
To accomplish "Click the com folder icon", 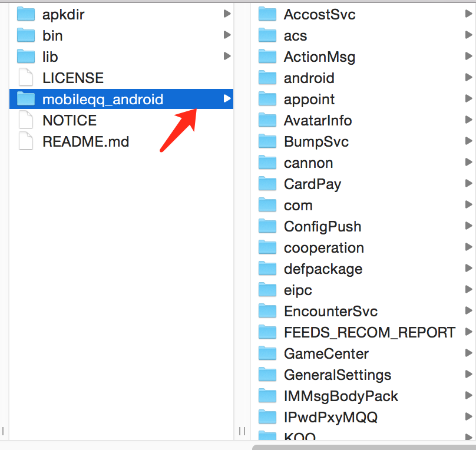I will coord(267,205).
